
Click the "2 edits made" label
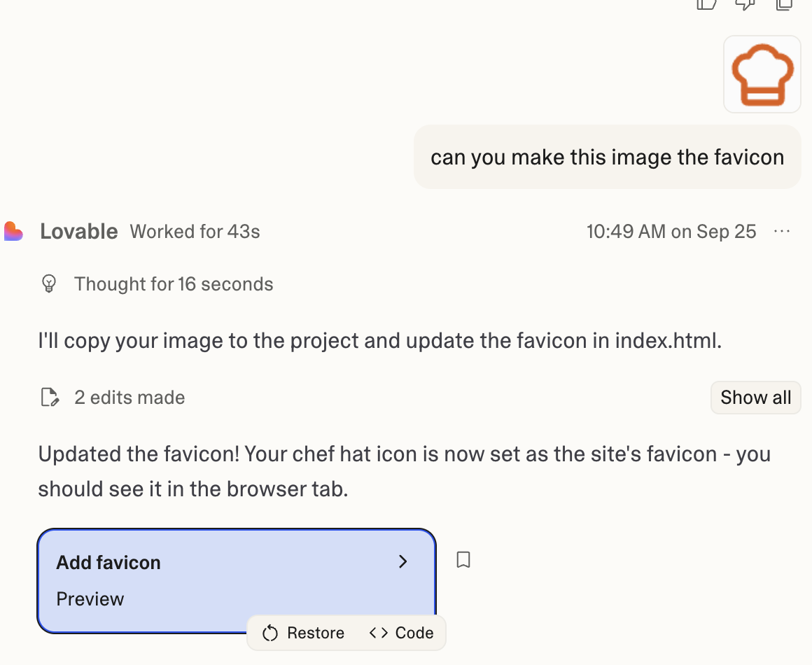[x=129, y=398]
